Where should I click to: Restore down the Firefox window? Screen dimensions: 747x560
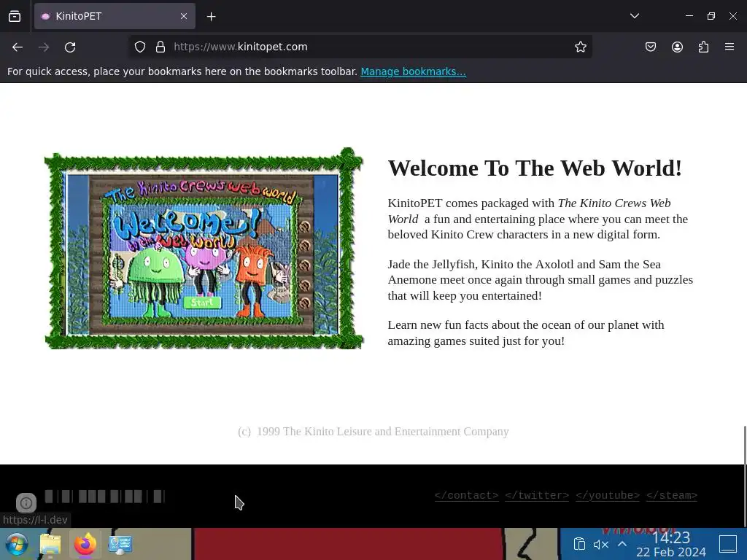click(711, 16)
